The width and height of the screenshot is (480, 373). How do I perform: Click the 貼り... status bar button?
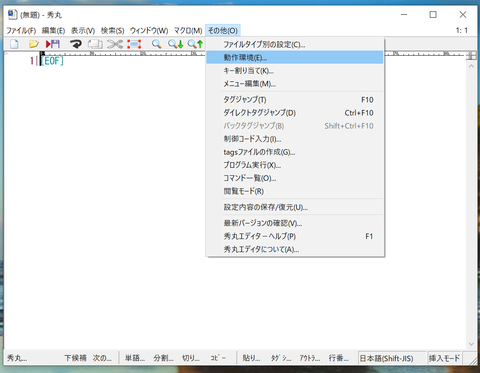[x=251, y=358]
